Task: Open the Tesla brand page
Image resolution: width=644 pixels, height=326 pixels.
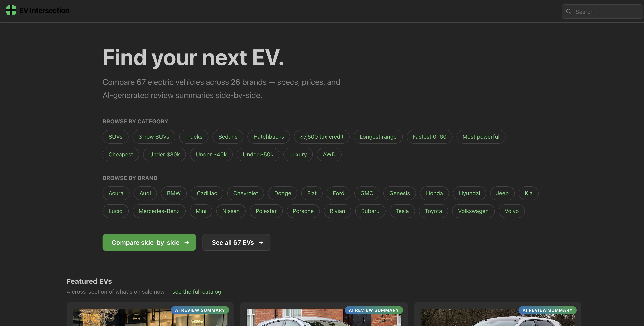Action: coord(402,211)
